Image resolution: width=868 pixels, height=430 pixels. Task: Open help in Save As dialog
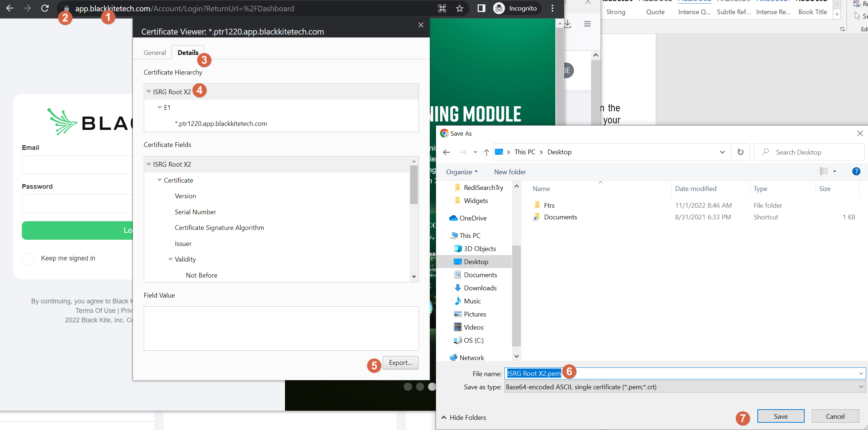coord(856,172)
